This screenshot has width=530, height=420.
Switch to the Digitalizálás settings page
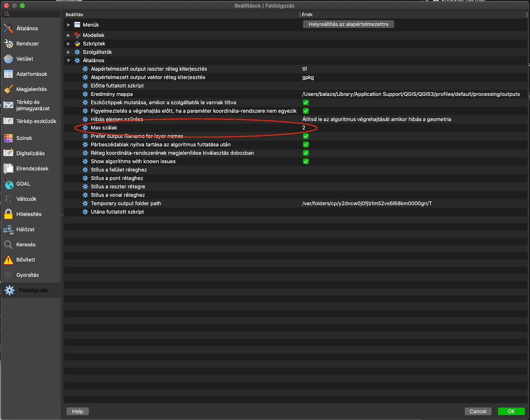coord(30,153)
